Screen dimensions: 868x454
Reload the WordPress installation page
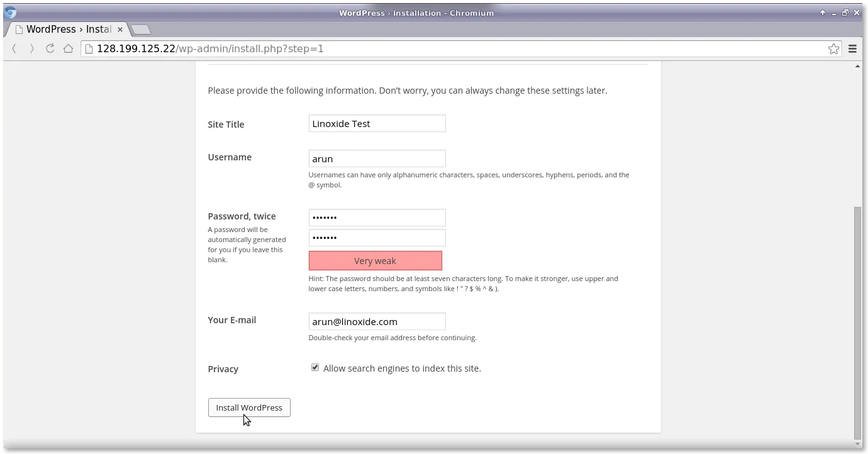(50, 48)
